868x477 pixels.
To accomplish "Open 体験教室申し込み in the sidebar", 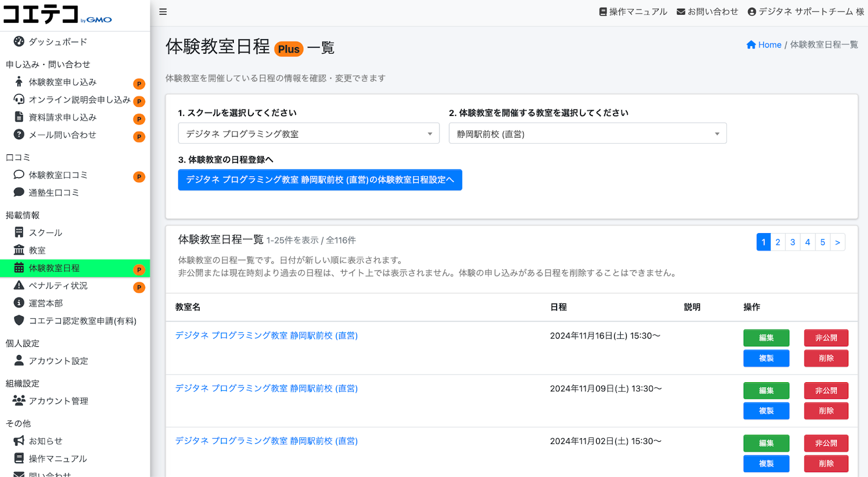I will point(62,82).
